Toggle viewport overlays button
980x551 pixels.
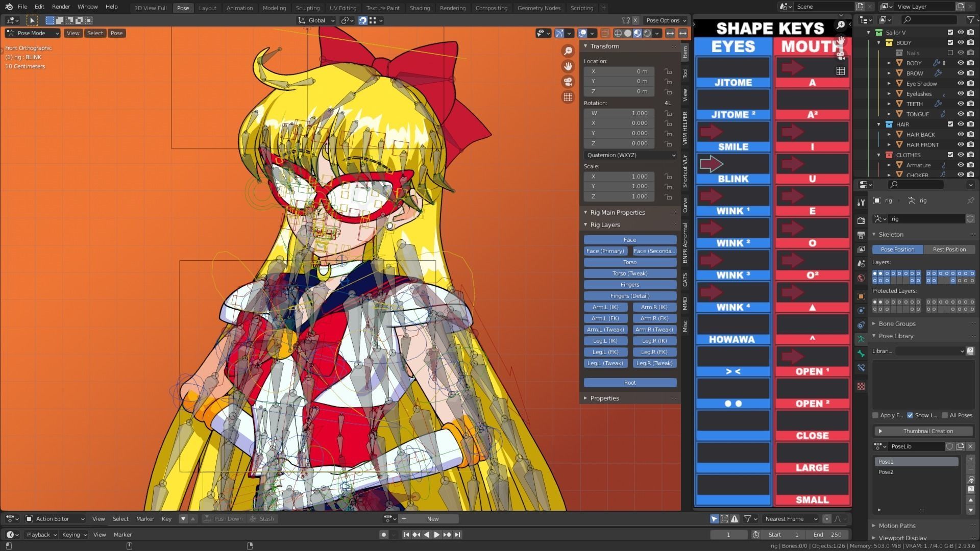point(583,33)
